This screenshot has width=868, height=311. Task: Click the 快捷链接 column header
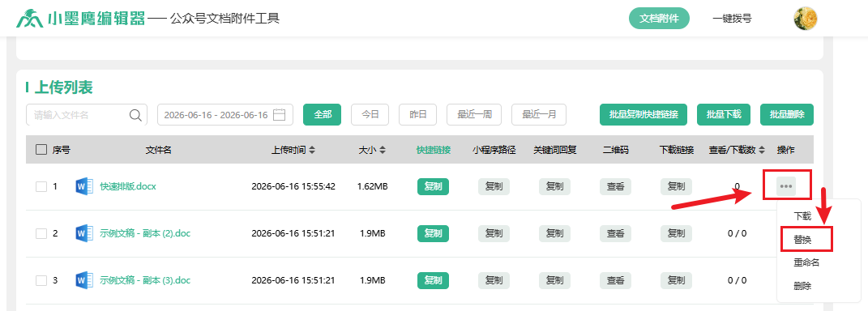(434, 150)
